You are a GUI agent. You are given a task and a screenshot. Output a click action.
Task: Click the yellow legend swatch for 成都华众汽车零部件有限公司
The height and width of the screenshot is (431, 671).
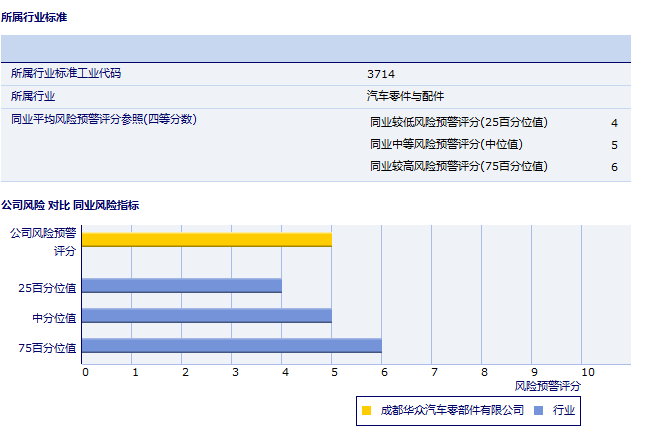coord(367,410)
